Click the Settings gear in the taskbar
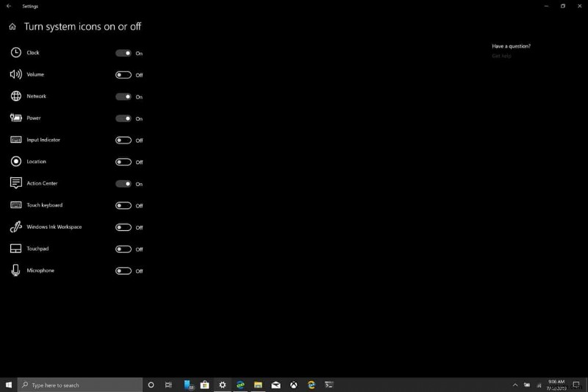588x392 pixels. pos(223,385)
